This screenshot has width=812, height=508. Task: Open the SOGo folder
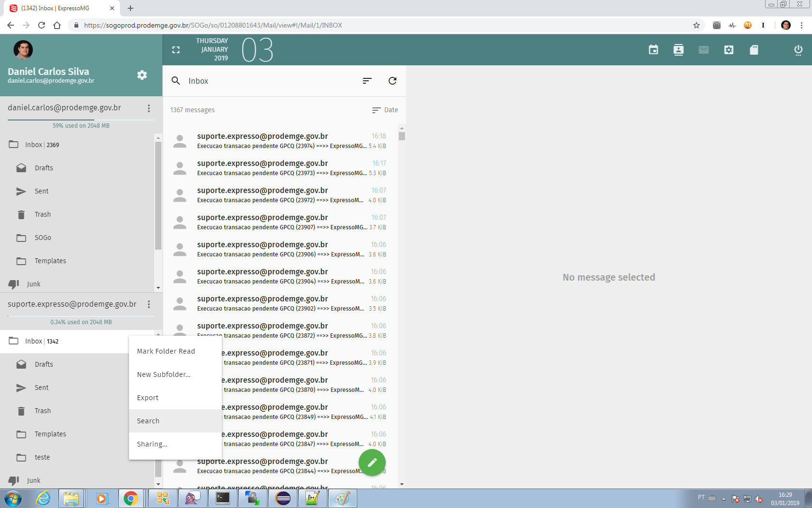coord(43,238)
